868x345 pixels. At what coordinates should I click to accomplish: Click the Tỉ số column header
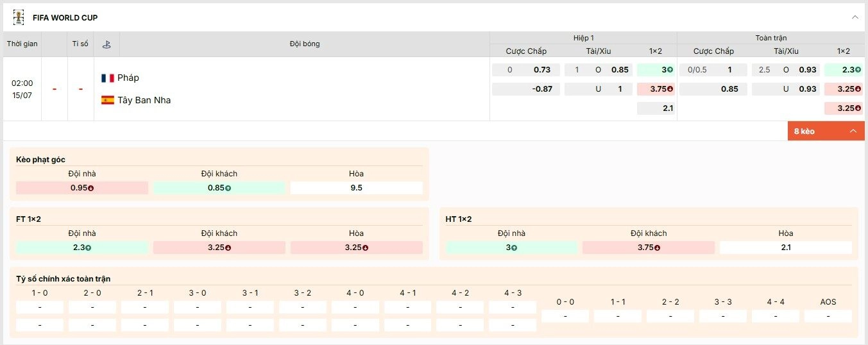(x=80, y=44)
